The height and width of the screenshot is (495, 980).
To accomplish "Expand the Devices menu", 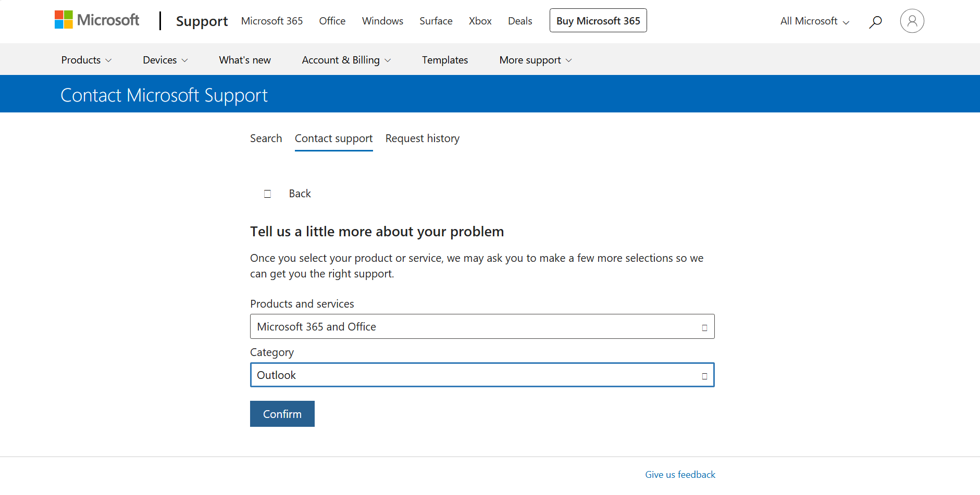I will 165,60.
